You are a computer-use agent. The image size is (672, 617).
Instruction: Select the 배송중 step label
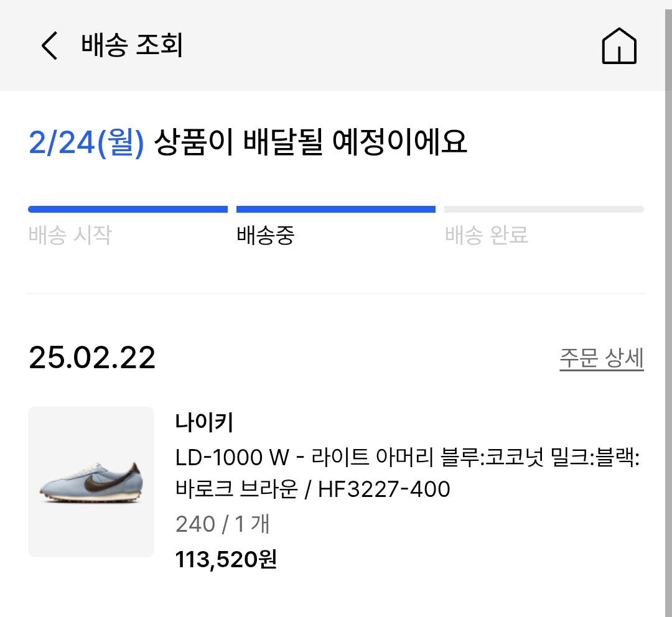[265, 235]
